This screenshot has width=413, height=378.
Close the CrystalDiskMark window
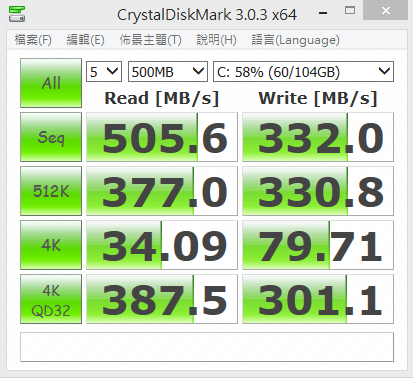pyautogui.click(x=386, y=11)
